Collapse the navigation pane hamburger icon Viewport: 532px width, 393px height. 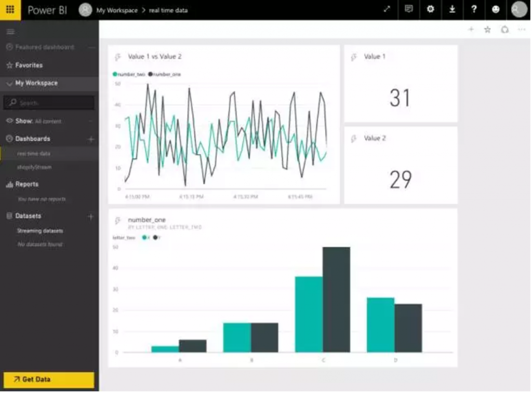pos(10,32)
